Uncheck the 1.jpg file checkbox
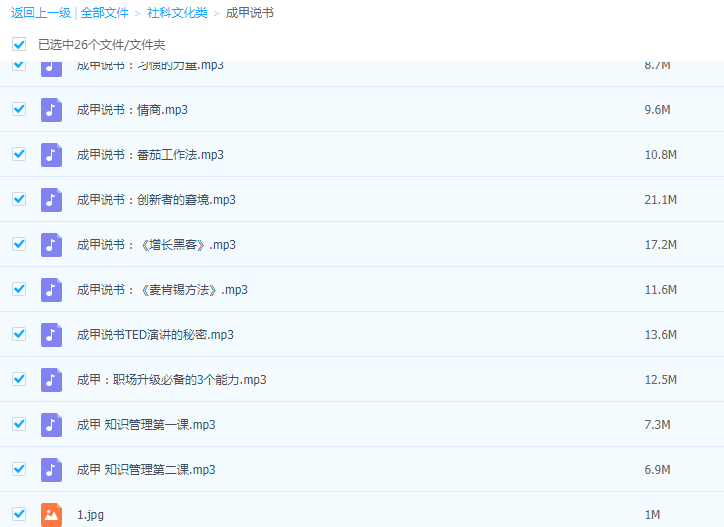724x527 pixels. point(19,513)
